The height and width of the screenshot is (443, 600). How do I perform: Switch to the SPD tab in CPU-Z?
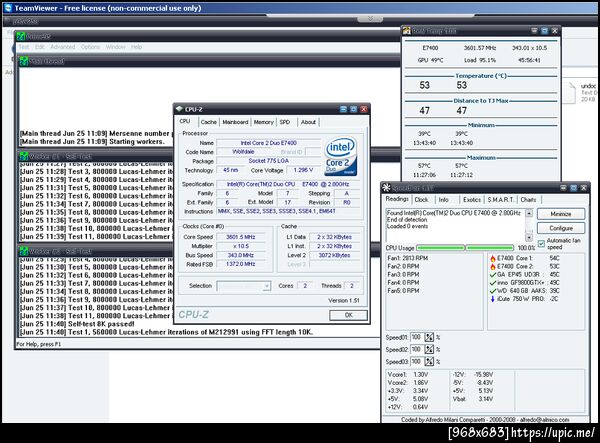[x=285, y=122]
